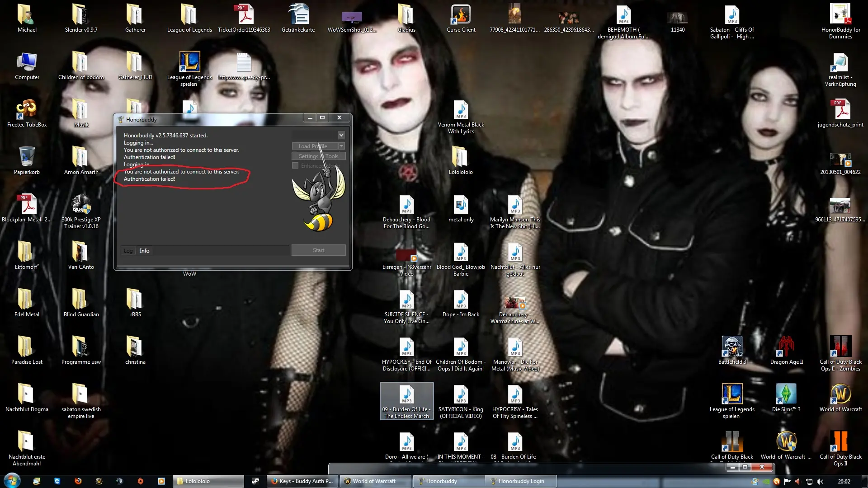Open League of Legends spielen shortcut near Gatherer_HUD

[189, 69]
